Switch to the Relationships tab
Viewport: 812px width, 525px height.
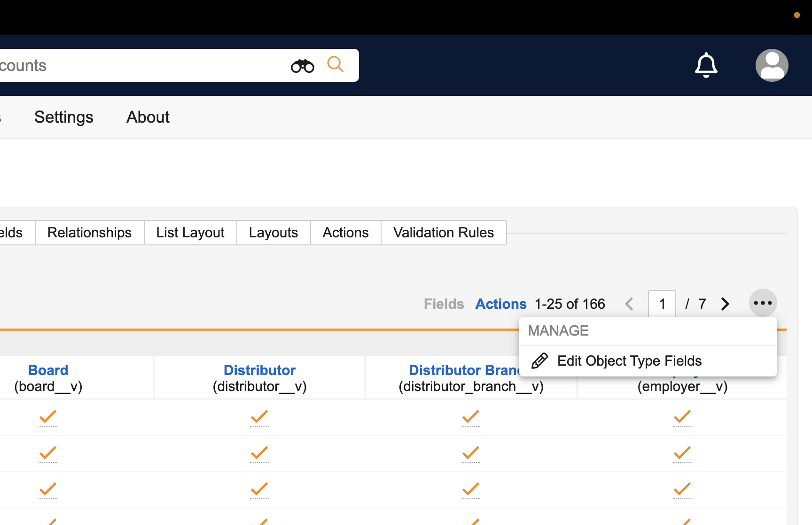click(89, 233)
